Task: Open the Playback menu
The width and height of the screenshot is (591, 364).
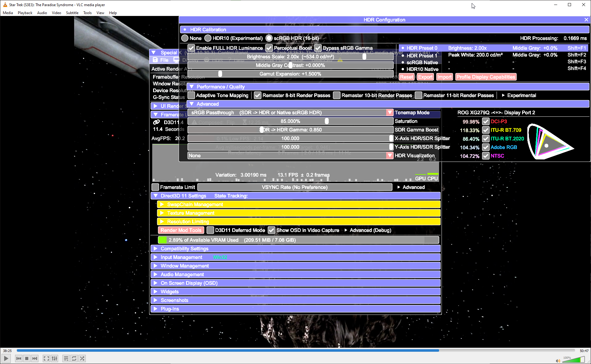Action: [x=25, y=13]
